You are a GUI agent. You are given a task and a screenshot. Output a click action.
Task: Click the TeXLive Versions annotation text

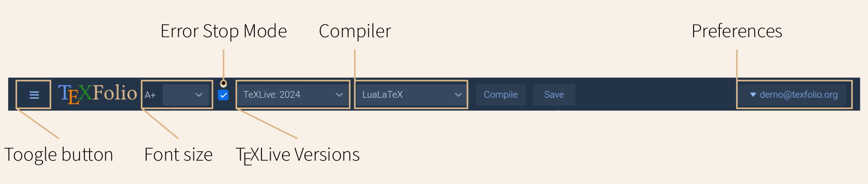[x=298, y=155]
